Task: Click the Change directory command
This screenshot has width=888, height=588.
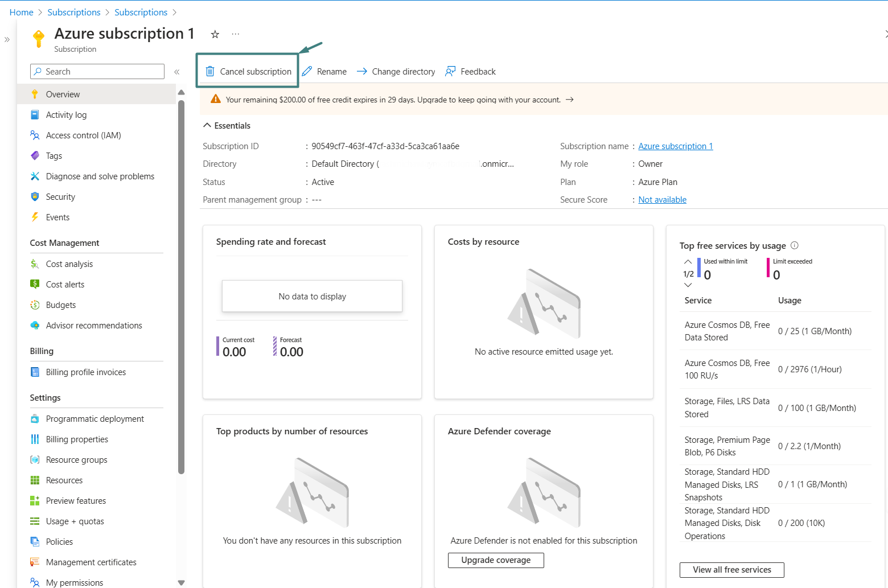Action: (x=396, y=71)
